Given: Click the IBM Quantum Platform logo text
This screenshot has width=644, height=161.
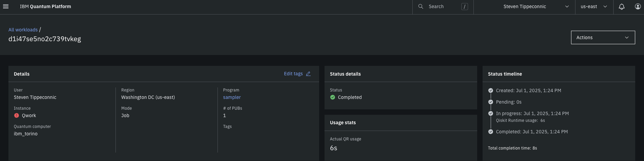Looking at the screenshot, I should 45,6.
